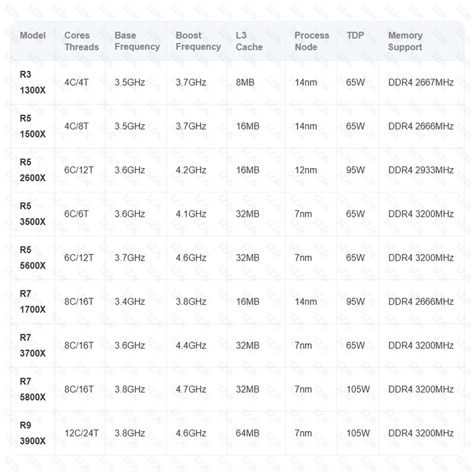Select the R3 1300X model cell

coord(33,82)
